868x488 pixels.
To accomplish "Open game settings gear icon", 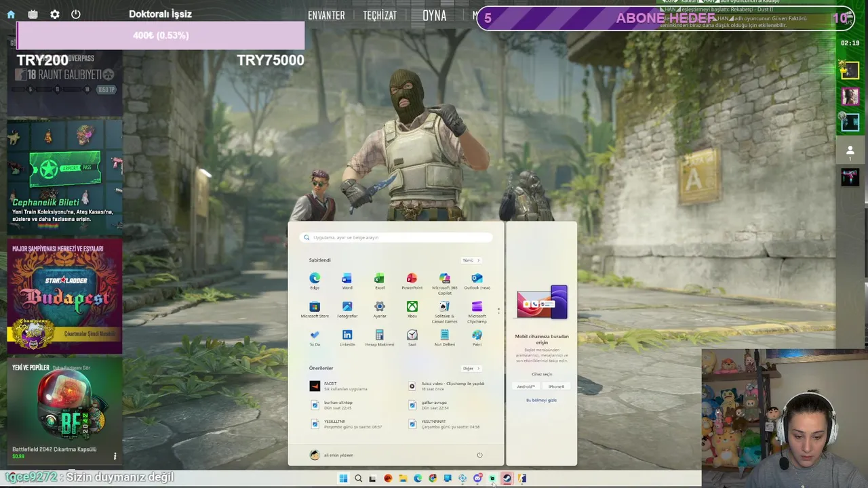I will [55, 14].
